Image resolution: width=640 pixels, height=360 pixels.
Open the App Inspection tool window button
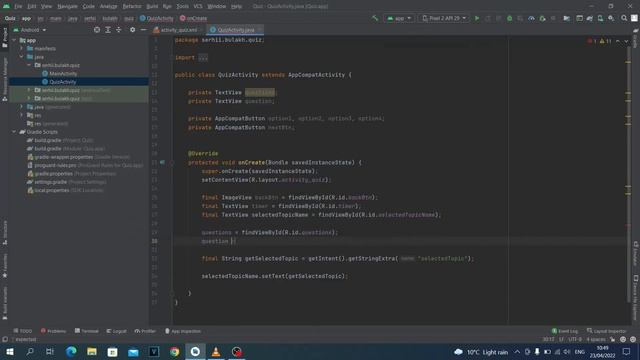[x=183, y=331]
